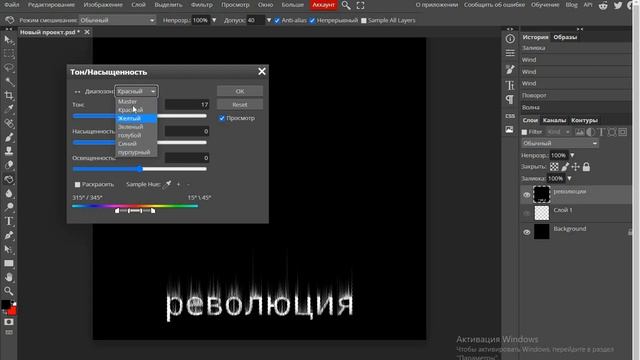Viewport: 640px width, 360px height.
Task: Open the Kind filter dropdown
Action: (559, 132)
